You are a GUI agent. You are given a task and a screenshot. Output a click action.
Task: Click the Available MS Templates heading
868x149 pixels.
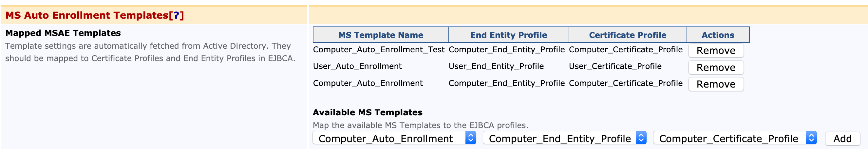367,112
